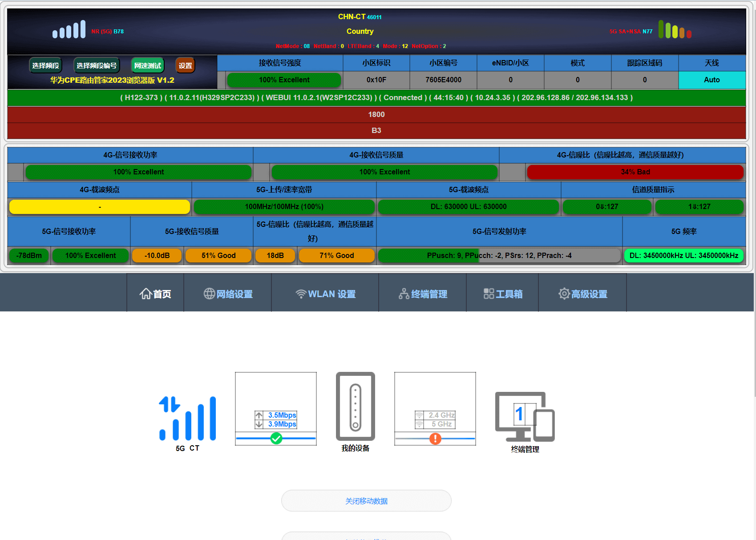
Task: Open 高级设置 advanced settings tab
Action: coord(582,294)
